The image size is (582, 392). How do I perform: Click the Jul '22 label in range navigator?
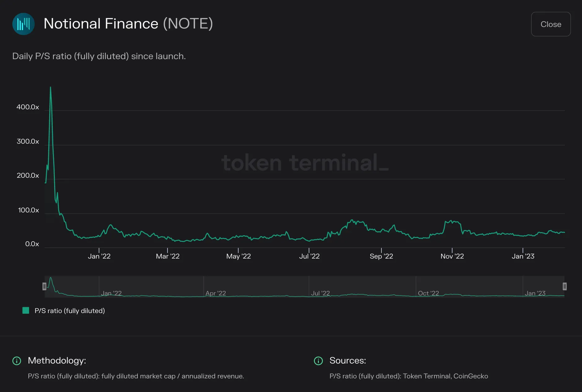coord(320,293)
